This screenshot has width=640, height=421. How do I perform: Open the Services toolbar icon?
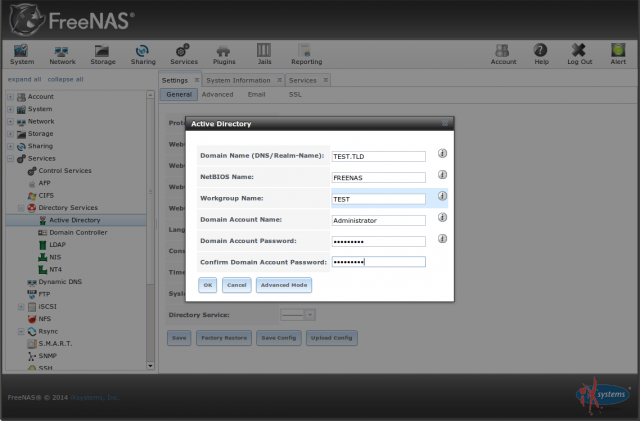pos(184,54)
